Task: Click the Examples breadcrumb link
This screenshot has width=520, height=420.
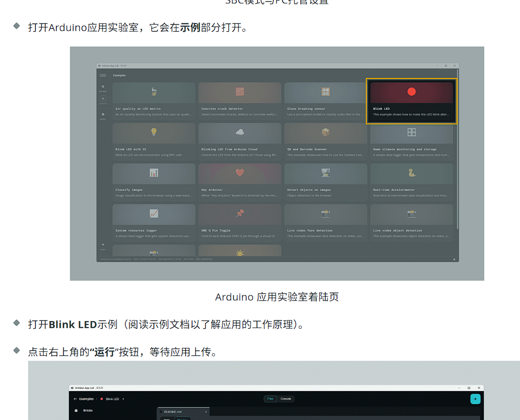Action: [x=86, y=399]
